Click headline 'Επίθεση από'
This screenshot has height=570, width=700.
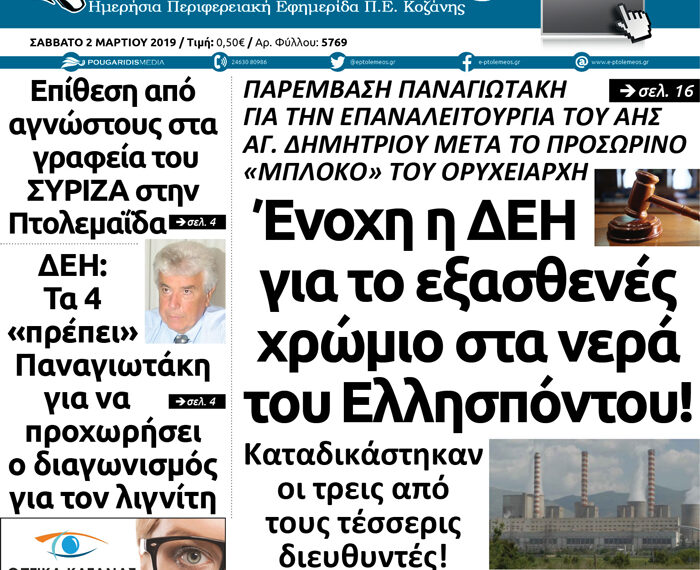113,92
